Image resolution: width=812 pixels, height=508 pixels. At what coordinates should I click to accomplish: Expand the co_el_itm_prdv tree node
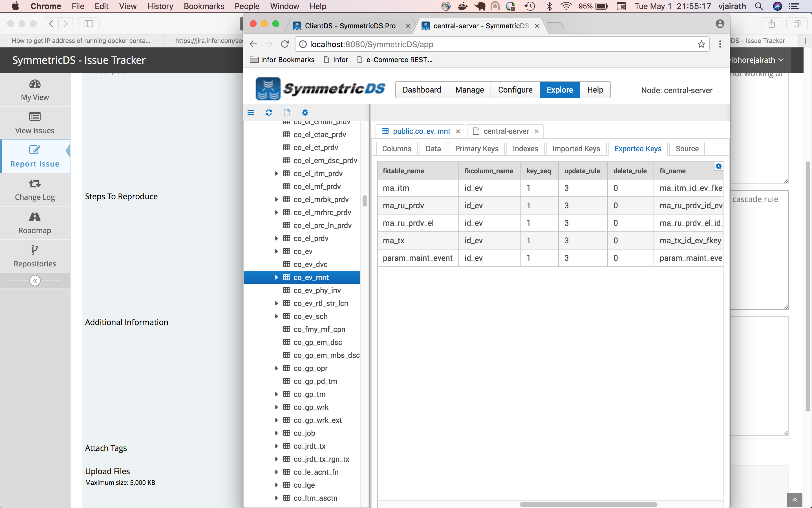point(277,173)
